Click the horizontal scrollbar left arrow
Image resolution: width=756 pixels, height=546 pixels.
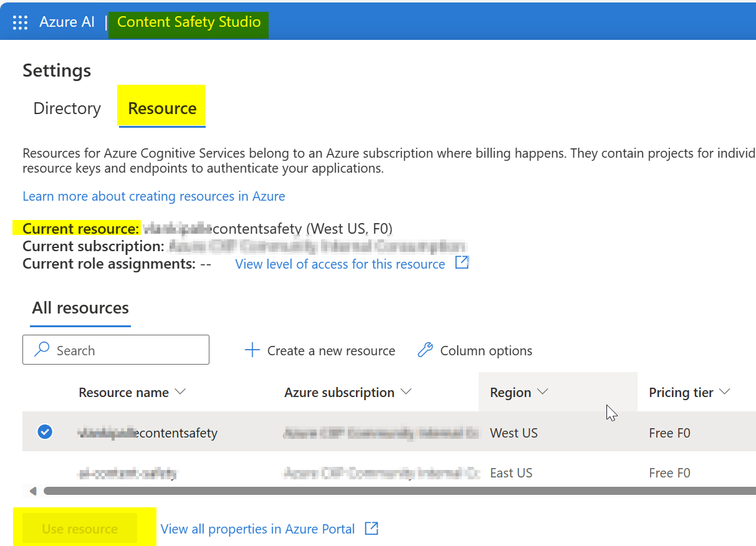pos(34,491)
